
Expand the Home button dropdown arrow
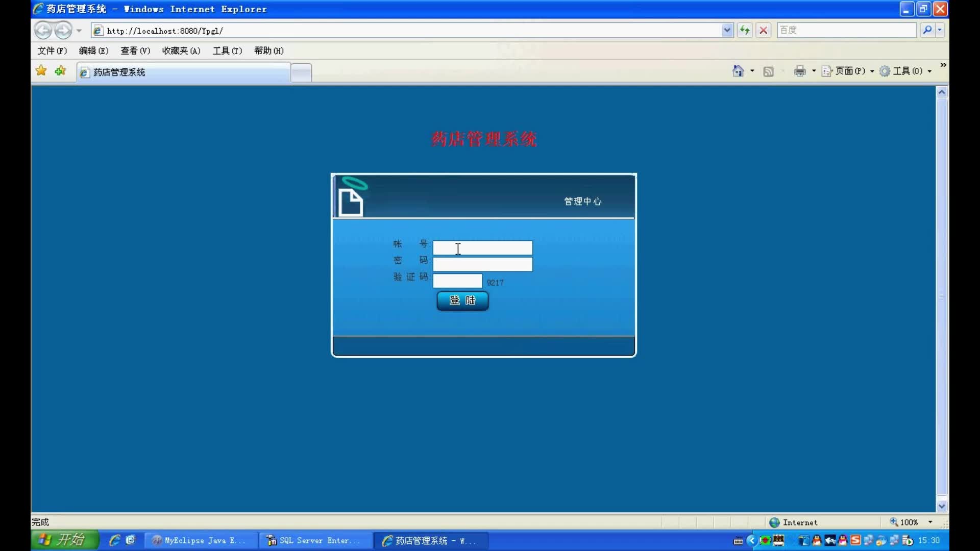(752, 71)
